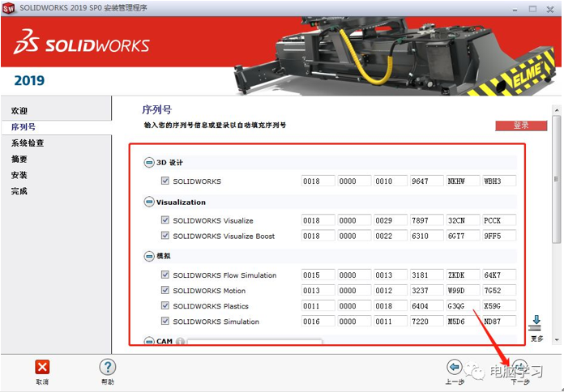Click the info icon beside CAM

[x=181, y=341]
